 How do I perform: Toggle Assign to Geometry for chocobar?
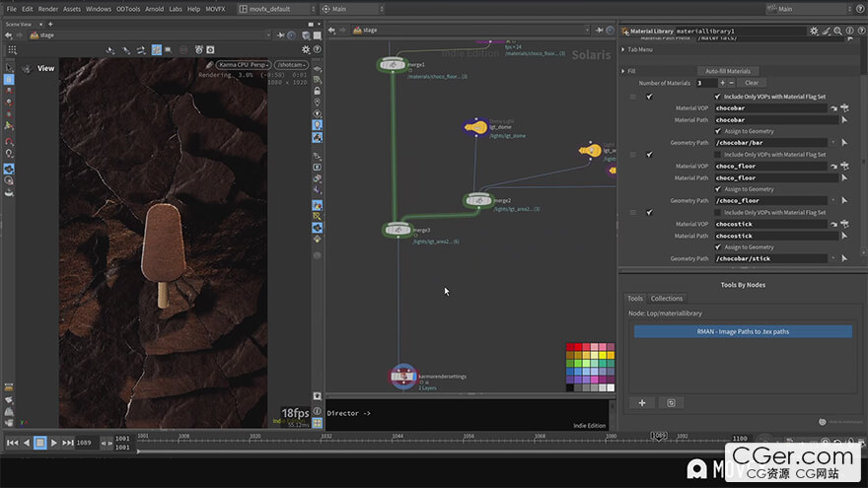(718, 131)
